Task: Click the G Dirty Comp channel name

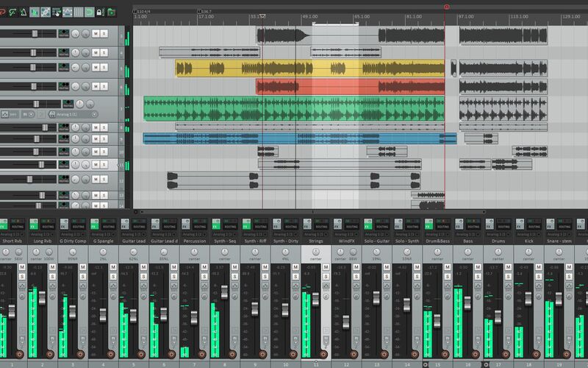Action: (x=73, y=241)
